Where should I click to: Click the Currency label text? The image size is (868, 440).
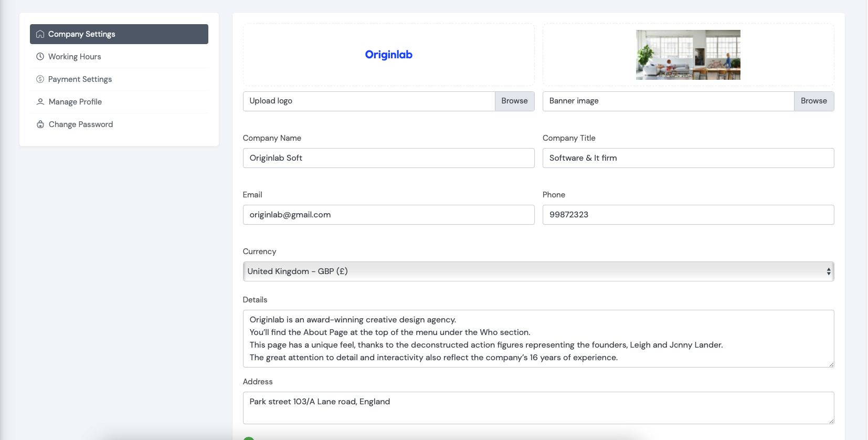(259, 252)
